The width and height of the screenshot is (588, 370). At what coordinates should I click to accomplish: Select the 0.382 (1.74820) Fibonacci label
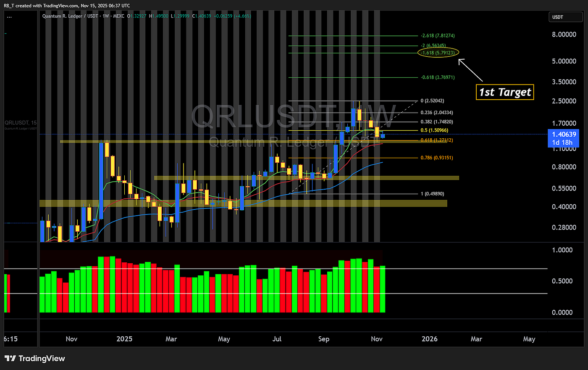click(437, 122)
